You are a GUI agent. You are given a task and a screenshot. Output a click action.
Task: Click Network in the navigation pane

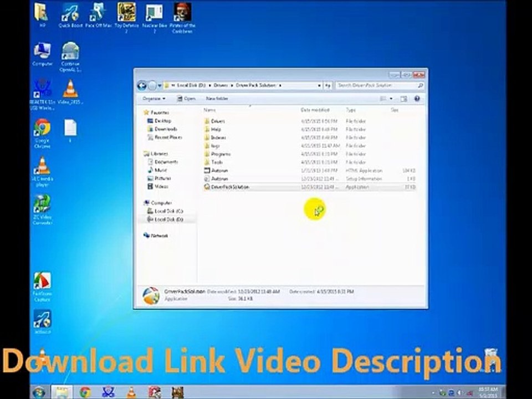[159, 236]
